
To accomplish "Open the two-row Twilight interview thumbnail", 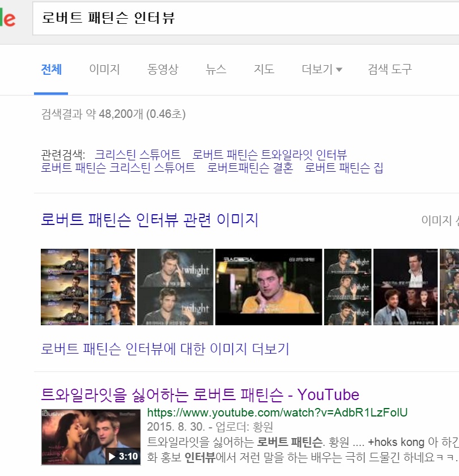I will 175,287.
